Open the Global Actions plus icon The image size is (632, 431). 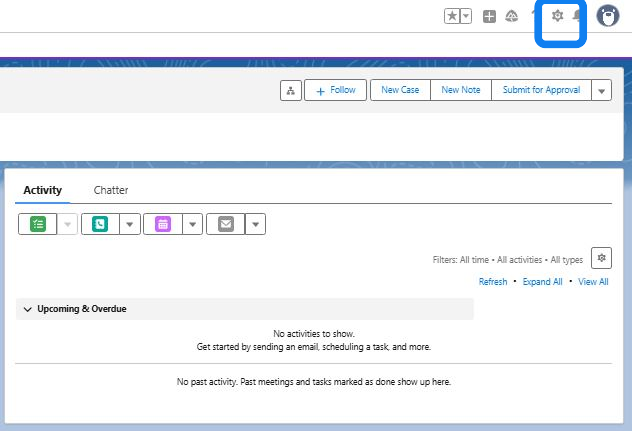point(489,16)
